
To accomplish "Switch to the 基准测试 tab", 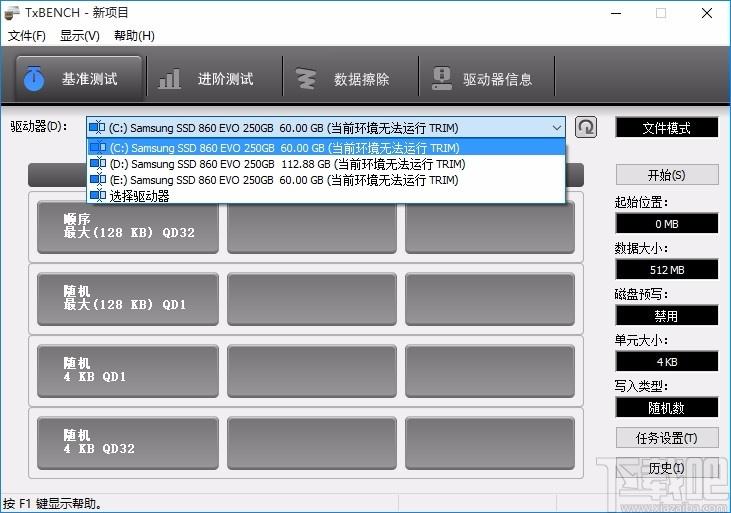I will [79, 78].
